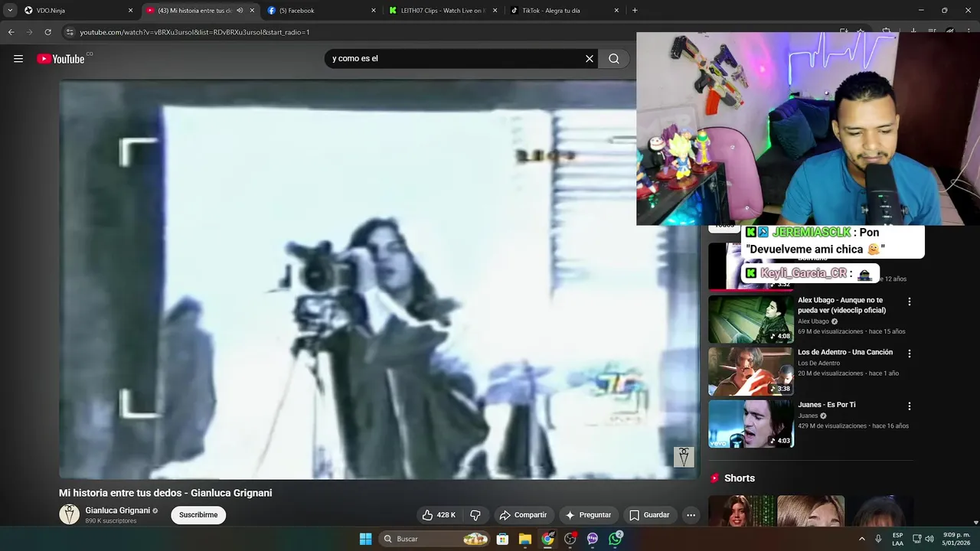Click the microphone tray icon
Screen dimensions: 980x551
point(878,539)
